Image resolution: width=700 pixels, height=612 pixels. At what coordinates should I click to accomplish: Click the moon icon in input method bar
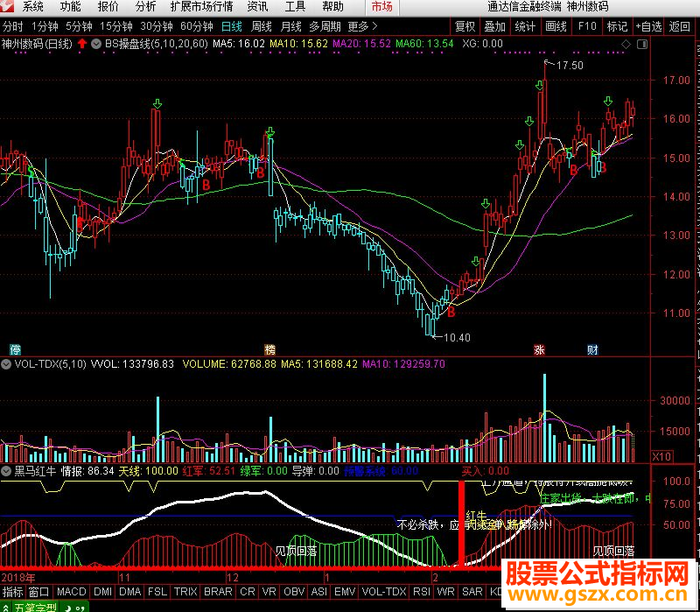69,608
